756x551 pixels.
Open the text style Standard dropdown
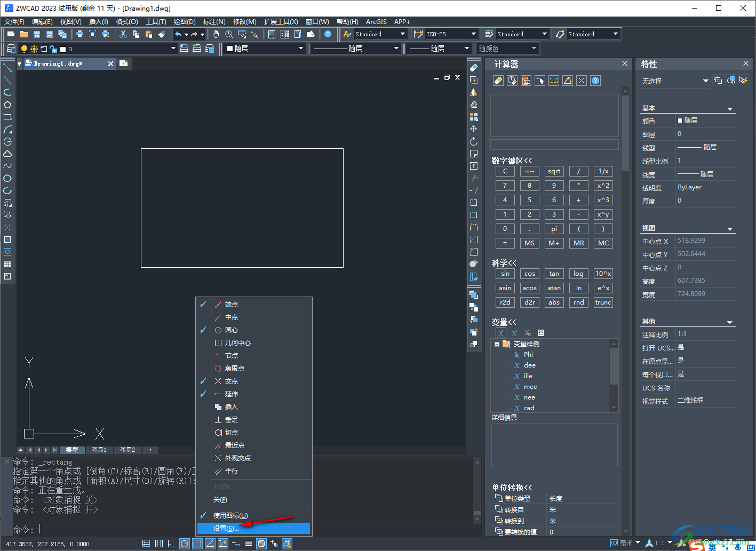pos(380,34)
